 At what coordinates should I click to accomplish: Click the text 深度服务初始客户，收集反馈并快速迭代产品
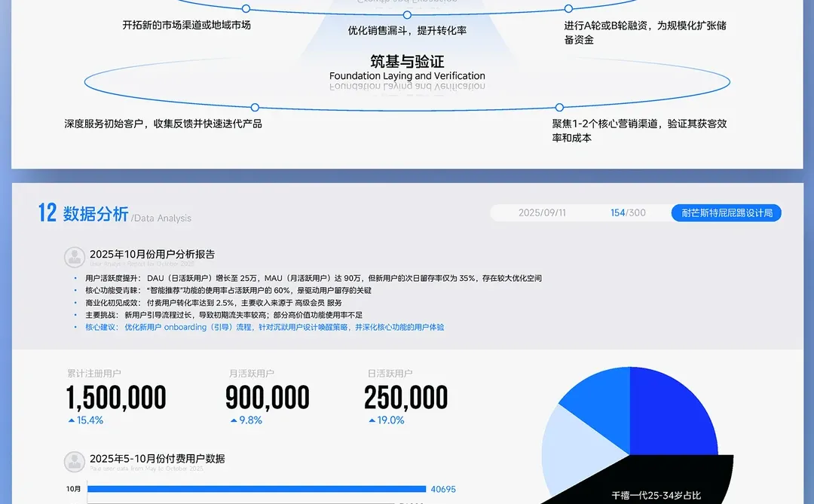(x=163, y=124)
